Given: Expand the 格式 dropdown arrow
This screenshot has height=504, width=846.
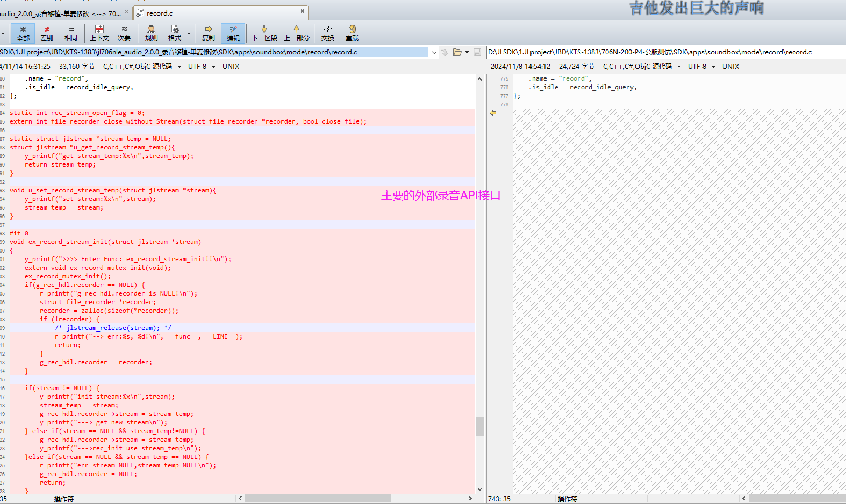Looking at the screenshot, I should click(x=189, y=34).
